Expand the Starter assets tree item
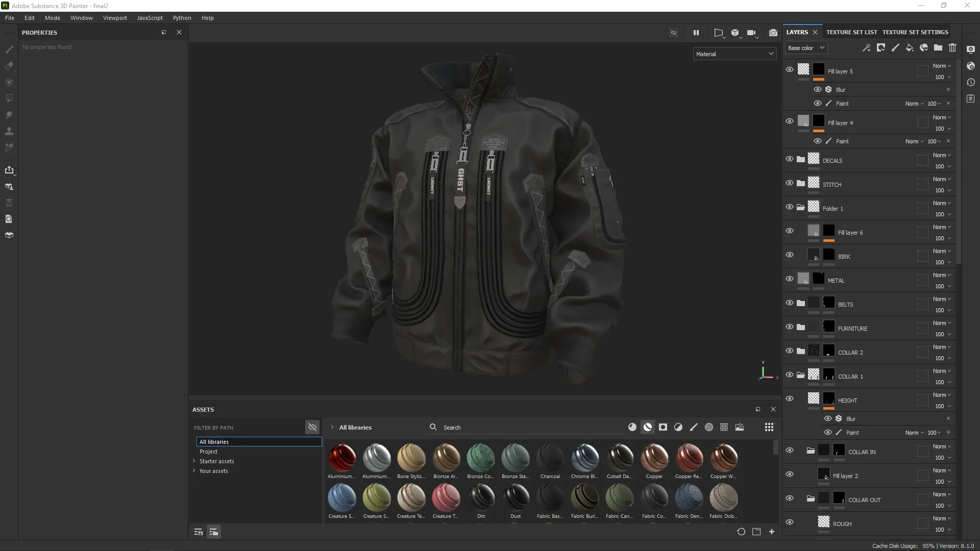Screen dimensions: 980x551 click(194, 461)
